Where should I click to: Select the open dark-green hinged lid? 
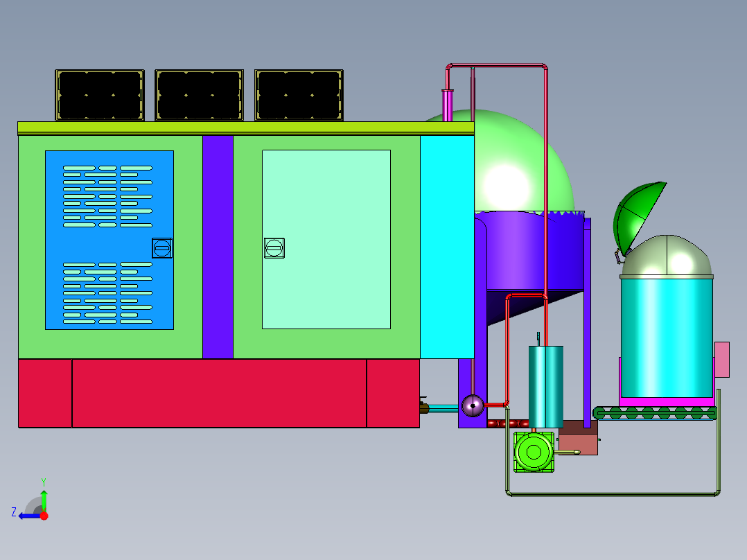click(x=638, y=217)
